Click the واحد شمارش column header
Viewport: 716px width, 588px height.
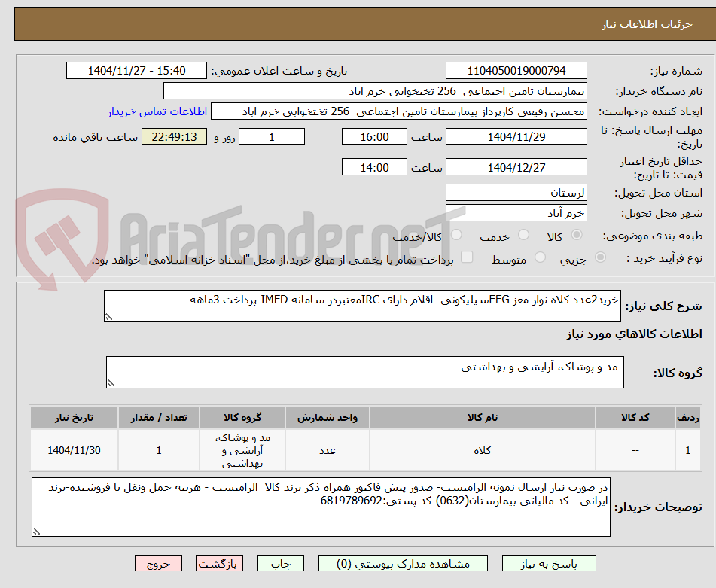click(x=328, y=417)
